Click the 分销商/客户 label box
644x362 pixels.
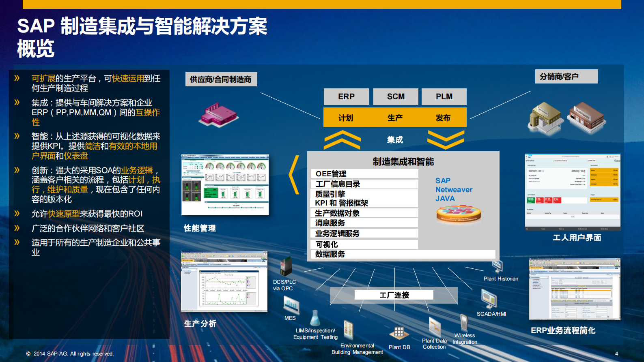tap(566, 77)
